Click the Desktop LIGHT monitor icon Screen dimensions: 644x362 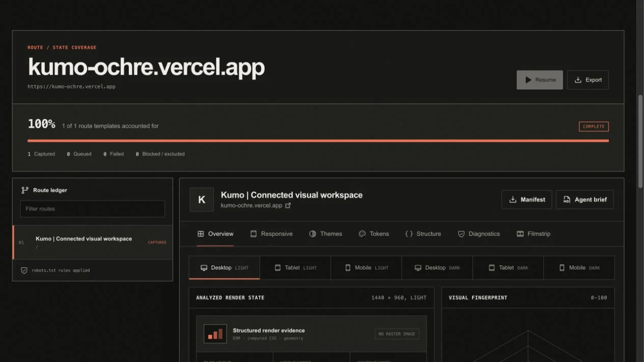tap(204, 267)
